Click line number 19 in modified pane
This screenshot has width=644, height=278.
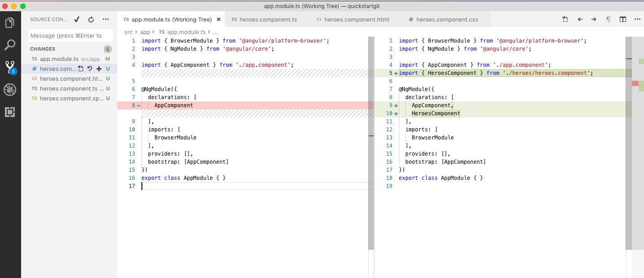pyautogui.click(x=389, y=186)
